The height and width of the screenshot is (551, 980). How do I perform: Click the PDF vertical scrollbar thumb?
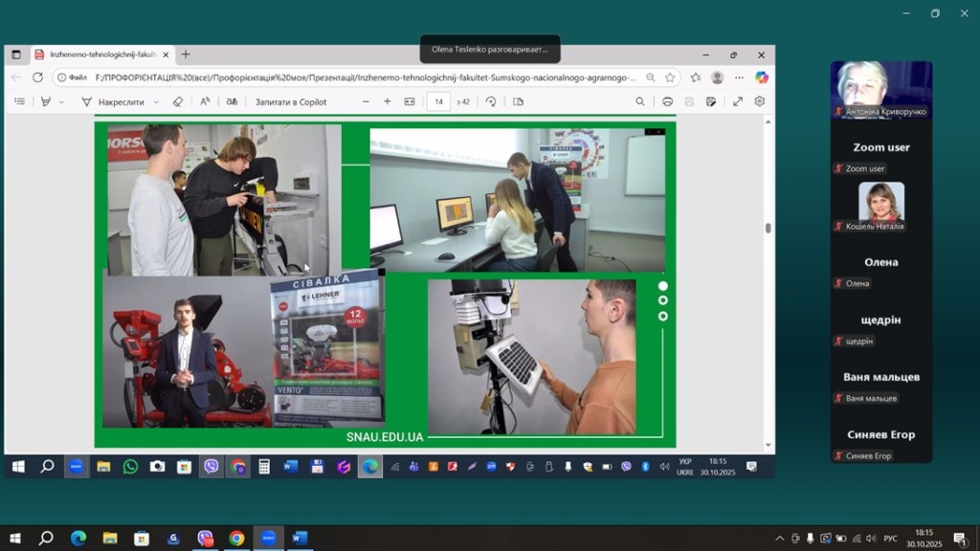pyautogui.click(x=768, y=228)
